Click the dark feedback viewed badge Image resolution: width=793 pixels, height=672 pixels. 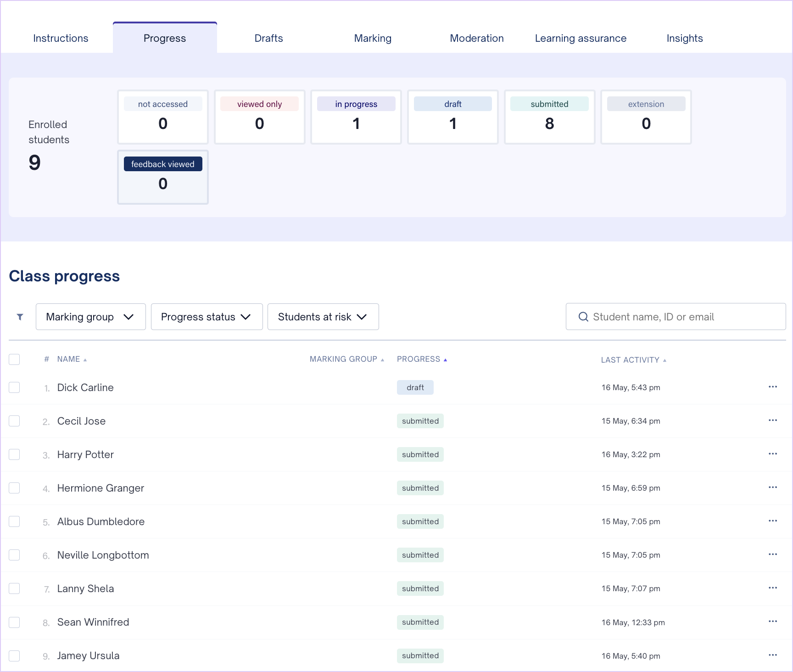[x=163, y=164]
